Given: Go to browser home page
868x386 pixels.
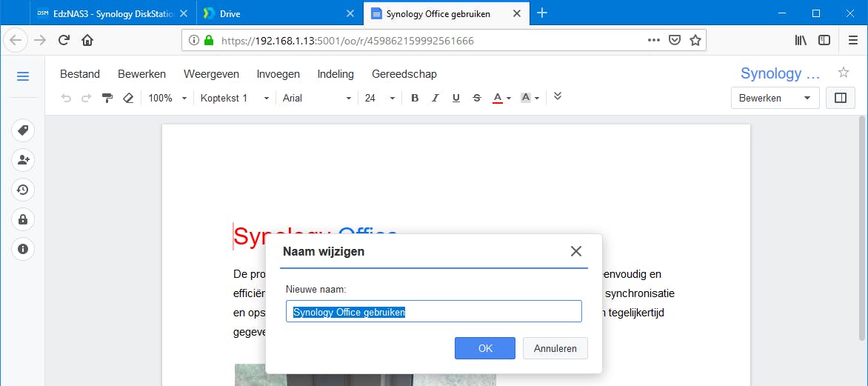Looking at the screenshot, I should coord(87,40).
